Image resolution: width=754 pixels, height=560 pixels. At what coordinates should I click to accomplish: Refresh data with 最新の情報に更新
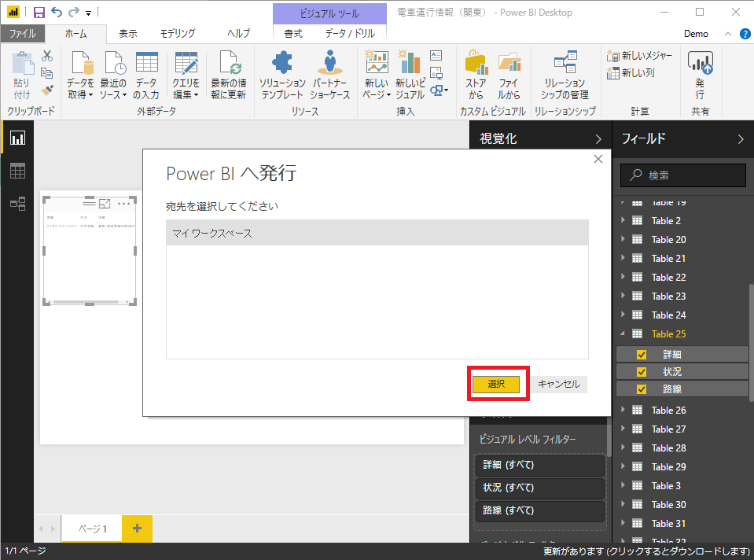(x=229, y=75)
